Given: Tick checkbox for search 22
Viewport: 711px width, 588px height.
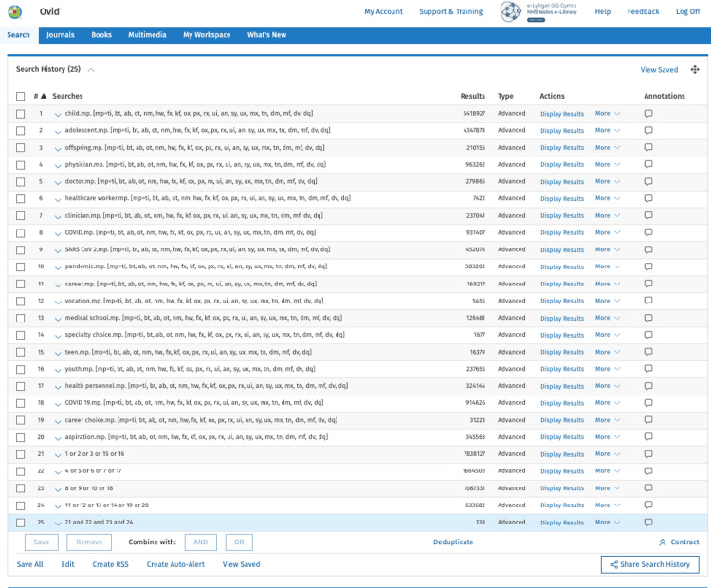Looking at the screenshot, I should click(21, 471).
